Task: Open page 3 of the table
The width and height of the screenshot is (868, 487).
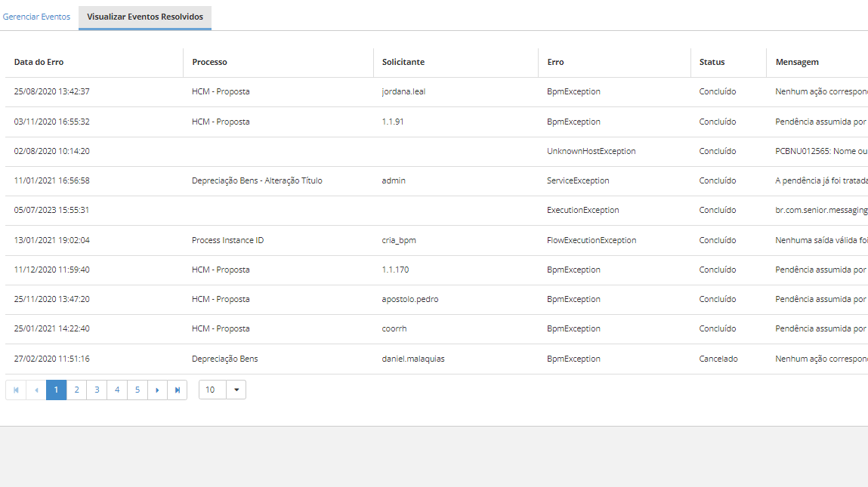Action: (97, 390)
